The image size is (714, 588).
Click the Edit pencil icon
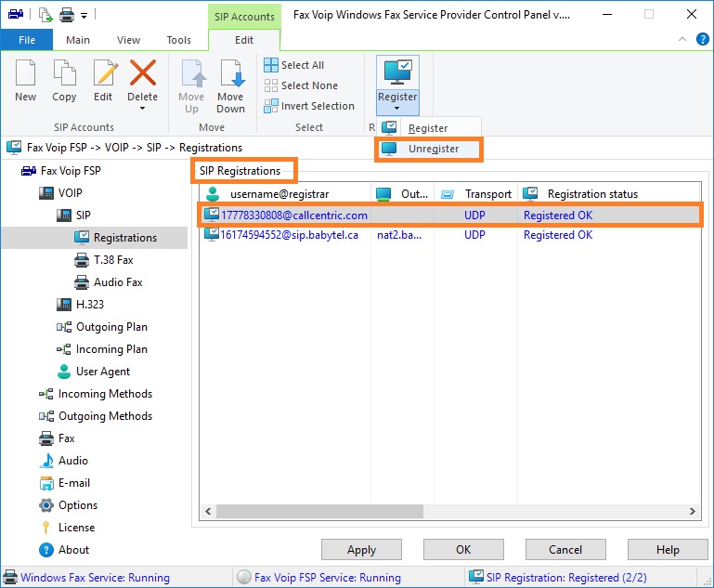(x=104, y=72)
